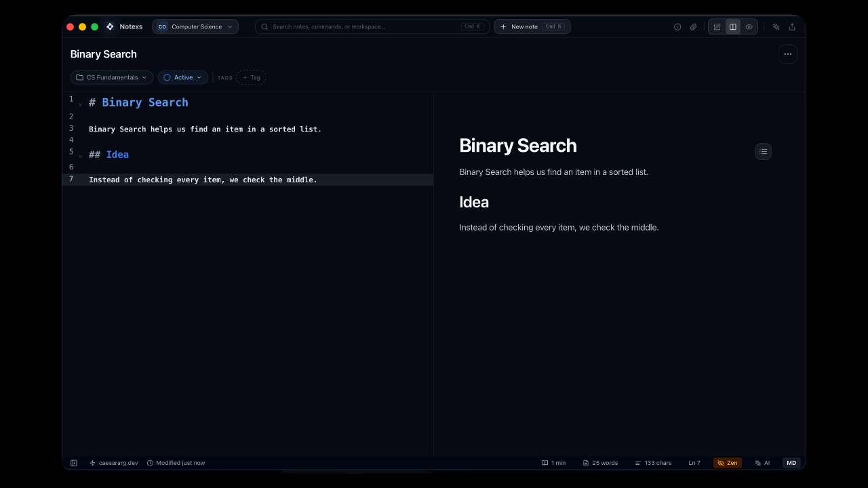868x488 pixels.
Task: Click preview paragraph about checking the middle
Action: tap(559, 228)
